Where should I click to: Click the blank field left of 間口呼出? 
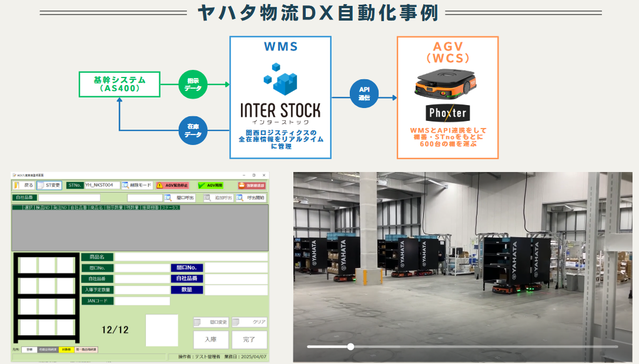click(145, 198)
